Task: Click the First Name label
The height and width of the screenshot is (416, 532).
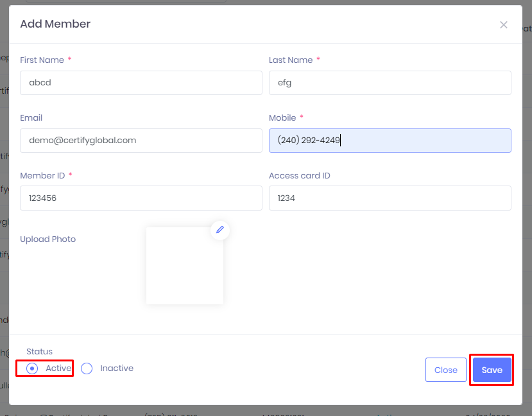Action: (42, 60)
